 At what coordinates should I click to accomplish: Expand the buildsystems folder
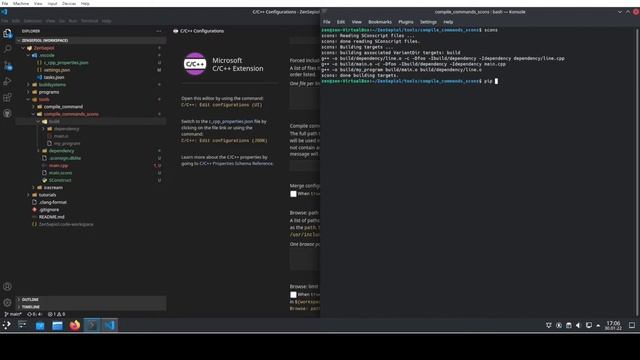point(52,85)
